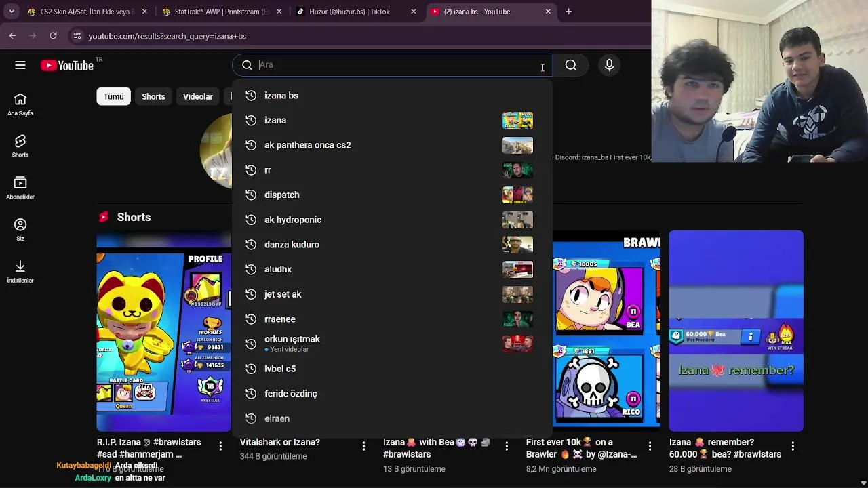Open the 'R.I.P. Izana' short title
This screenshot has height=488, width=868.
pos(149,448)
